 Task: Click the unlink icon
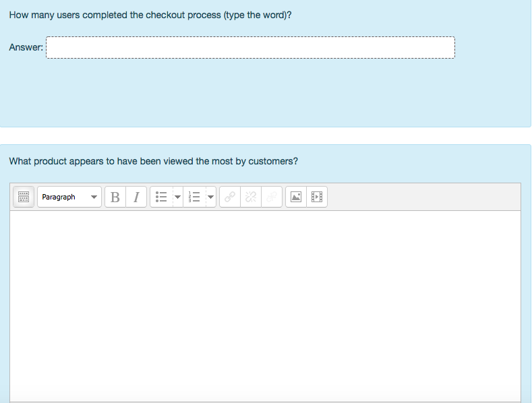pos(251,197)
